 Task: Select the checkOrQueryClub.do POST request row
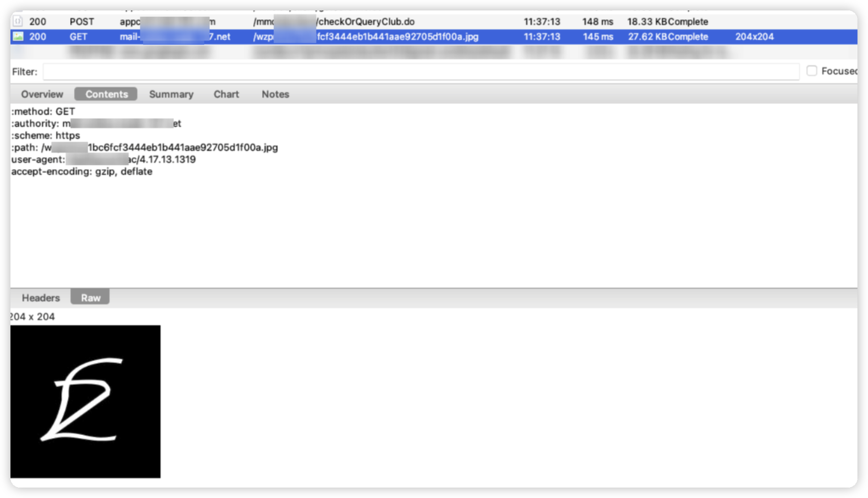(366, 21)
